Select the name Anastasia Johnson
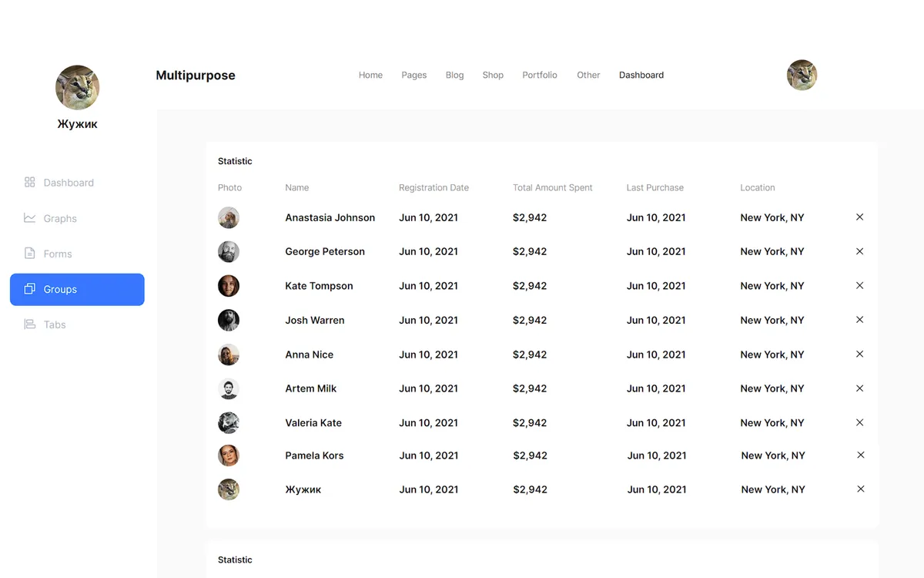This screenshot has height=578, width=924. pyautogui.click(x=330, y=217)
